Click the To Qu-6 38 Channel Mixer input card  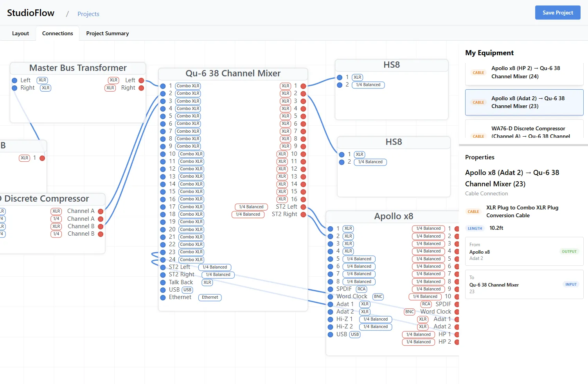pos(524,285)
